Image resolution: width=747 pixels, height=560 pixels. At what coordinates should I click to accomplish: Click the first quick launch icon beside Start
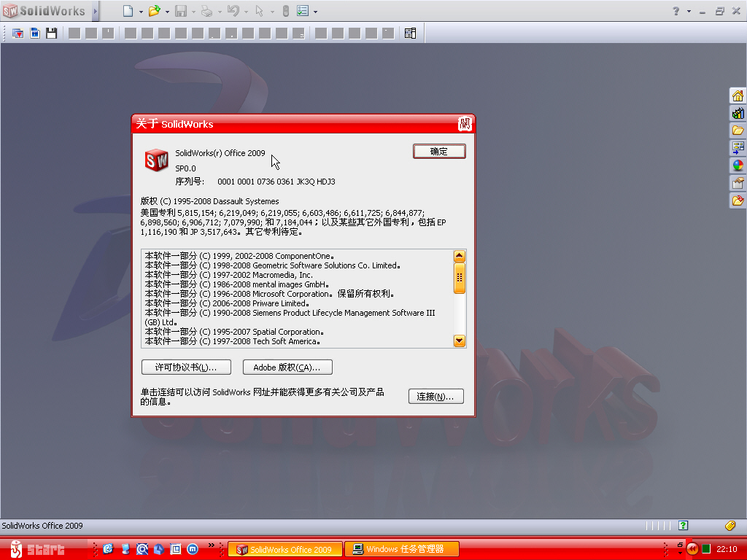(108, 549)
